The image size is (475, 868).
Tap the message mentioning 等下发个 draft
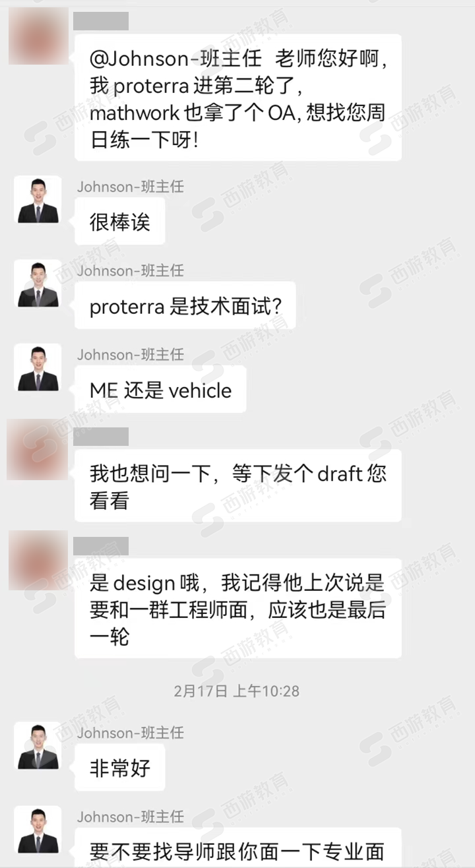[238, 487]
